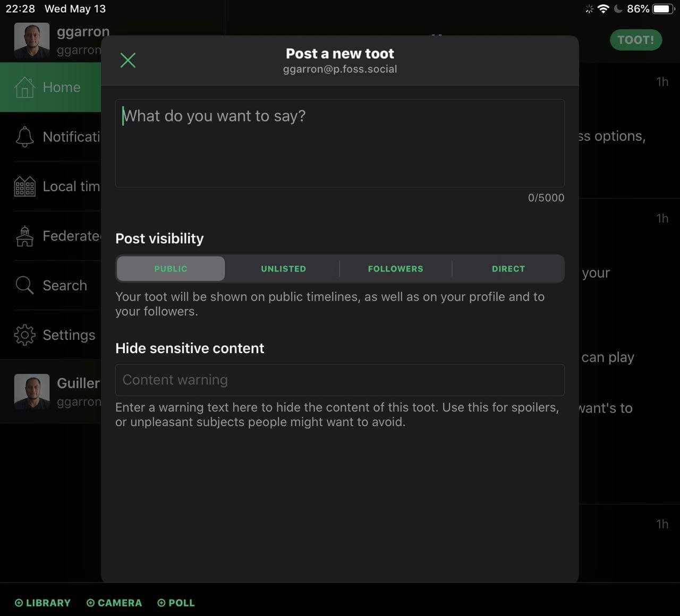Click ggarron@p.foss.social account subtitle
The width and height of the screenshot is (680, 616).
tap(340, 69)
